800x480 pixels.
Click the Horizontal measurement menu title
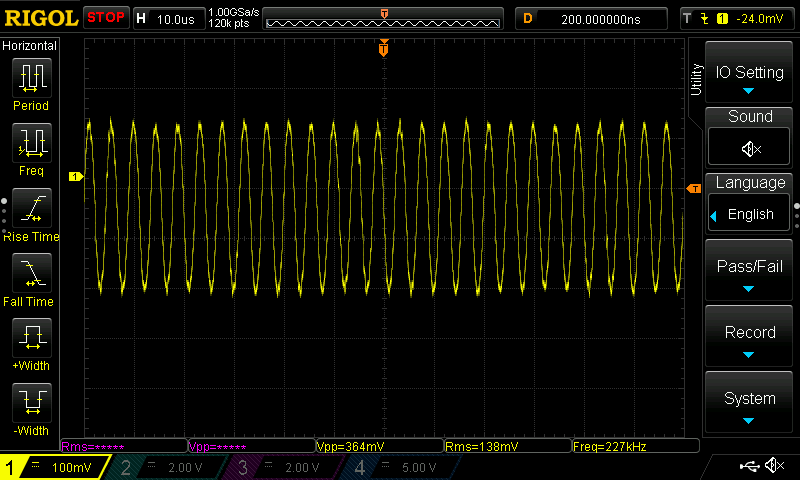click(x=30, y=46)
